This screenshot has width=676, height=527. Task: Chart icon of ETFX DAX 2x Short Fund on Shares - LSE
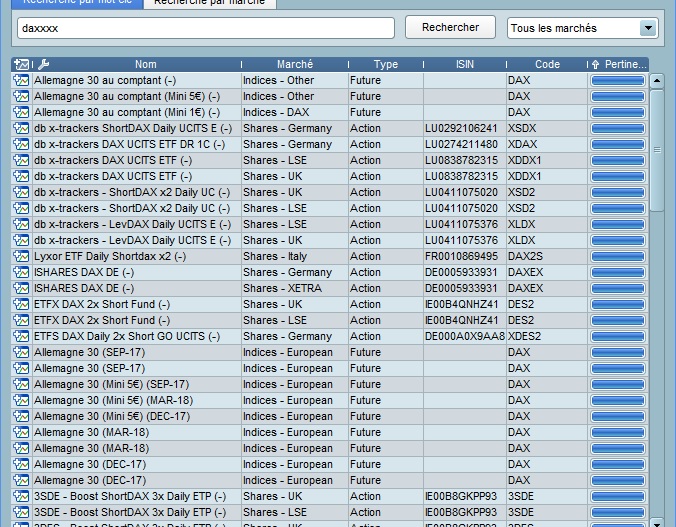pos(21,320)
